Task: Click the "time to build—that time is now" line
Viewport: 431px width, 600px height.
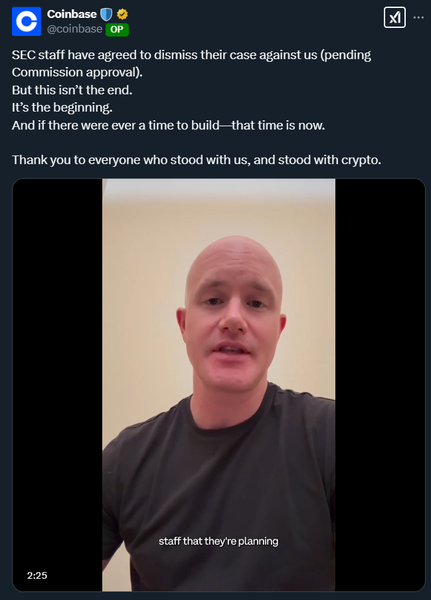Action: click(x=168, y=125)
